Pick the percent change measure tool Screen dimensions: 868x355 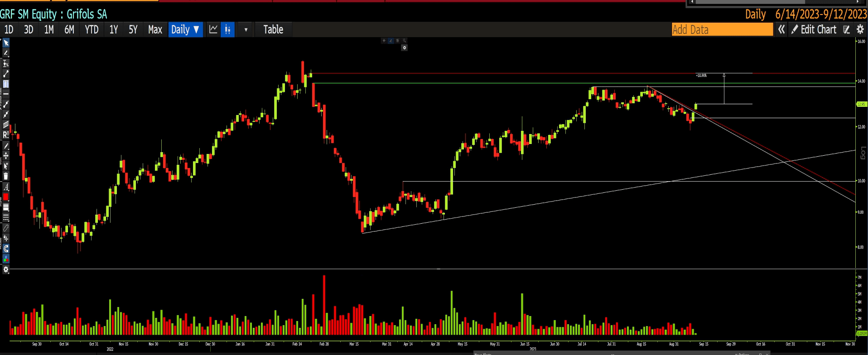(x=6, y=64)
